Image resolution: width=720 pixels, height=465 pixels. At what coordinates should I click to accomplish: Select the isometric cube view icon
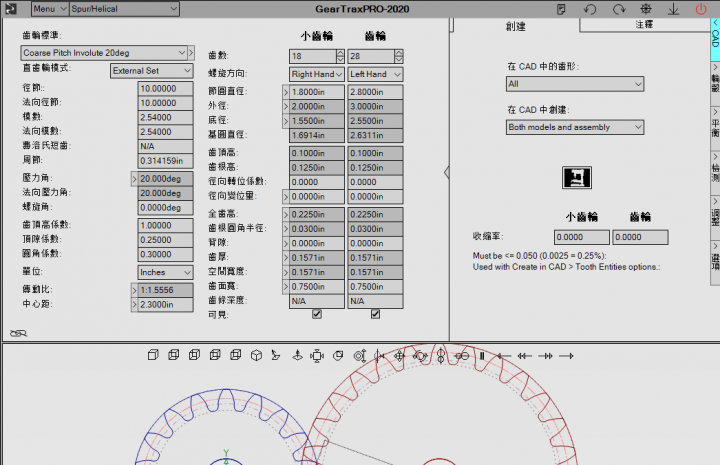click(x=256, y=355)
